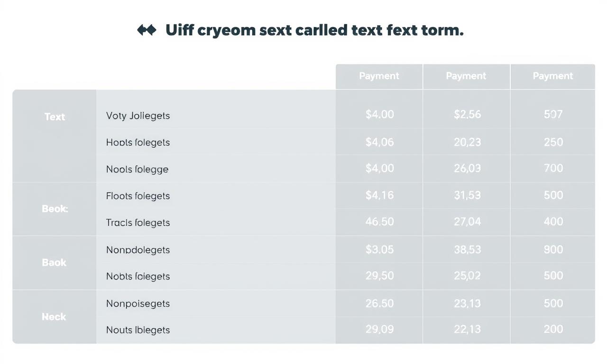Image resolution: width=607 pixels, height=364 pixels.
Task: Open the "Text" category group cell
Action: 55,136
